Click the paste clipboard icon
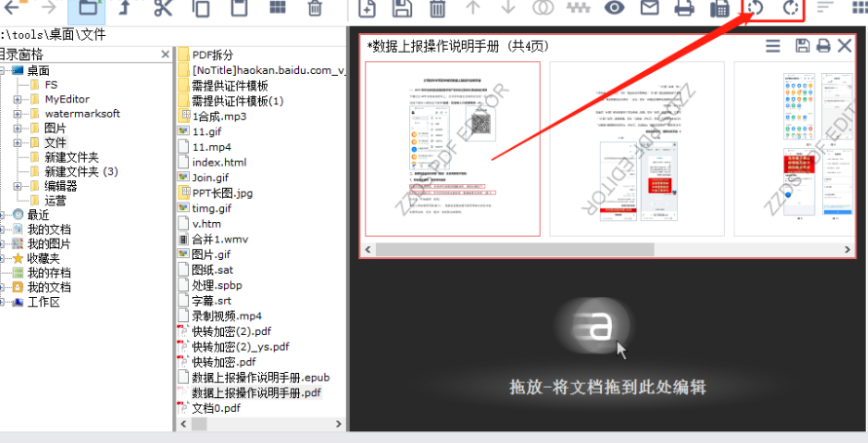Image resolution: width=868 pixels, height=443 pixels. tap(239, 8)
